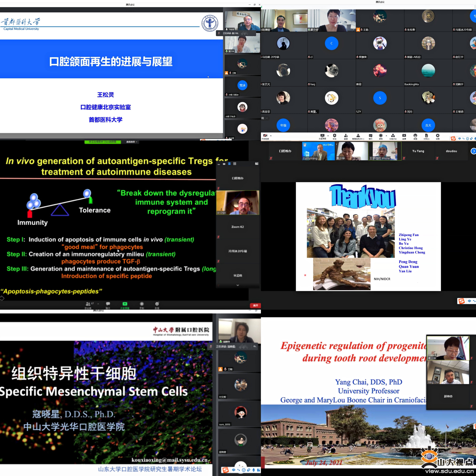The height and width of the screenshot is (476, 476).
Task: Open the 聊天 chat icon in white toolbar
Action: 371,136
